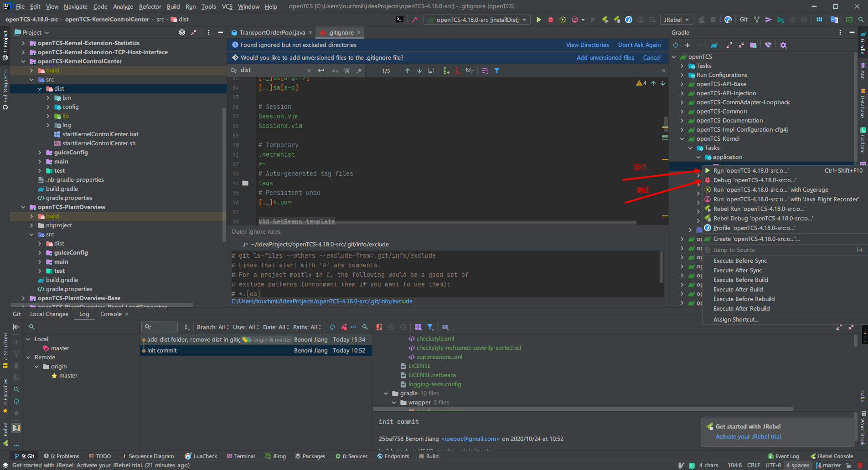Click Activate your JRebel trial link
Viewport: 868px width, 470px height.
pyautogui.click(x=749, y=436)
